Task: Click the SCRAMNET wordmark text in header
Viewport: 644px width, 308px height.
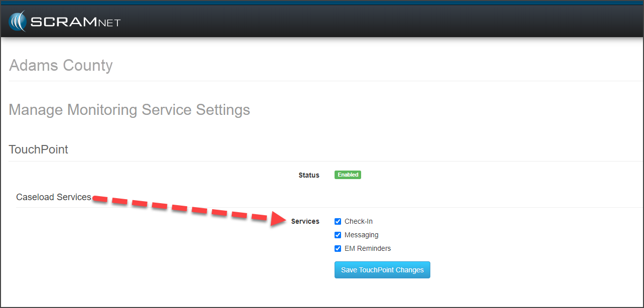Action: click(x=75, y=22)
